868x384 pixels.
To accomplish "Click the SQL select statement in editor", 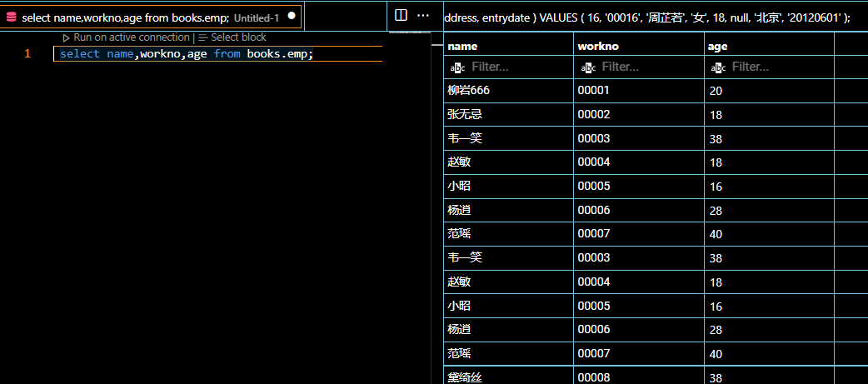I will point(187,54).
